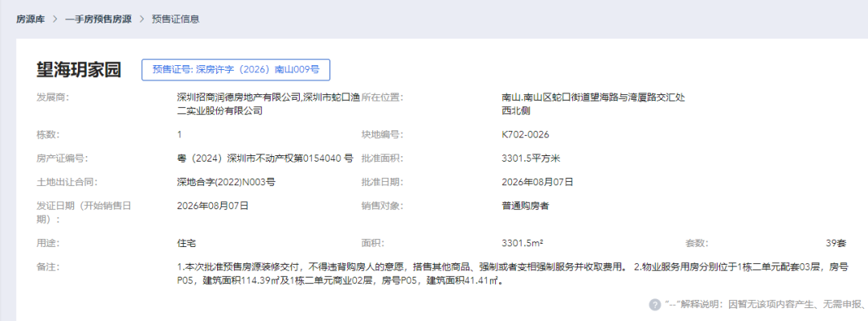
Task: Click the 所在位置 label
Action: pyautogui.click(x=383, y=97)
